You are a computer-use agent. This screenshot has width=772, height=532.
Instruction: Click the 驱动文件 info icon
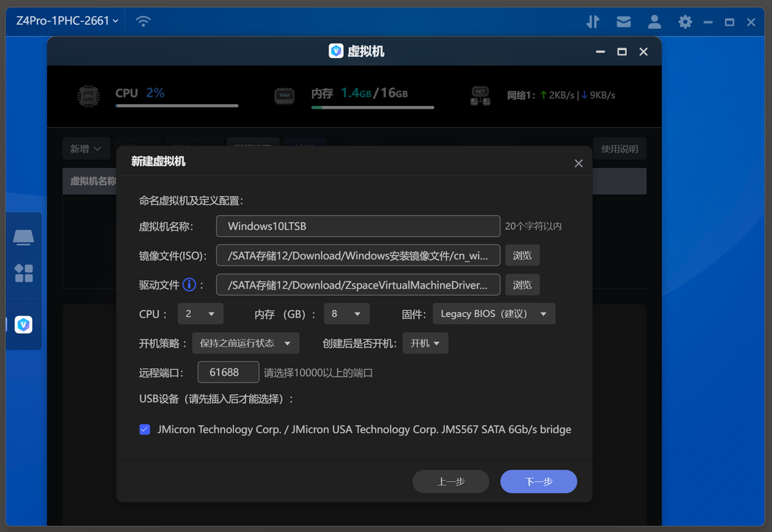[189, 285]
